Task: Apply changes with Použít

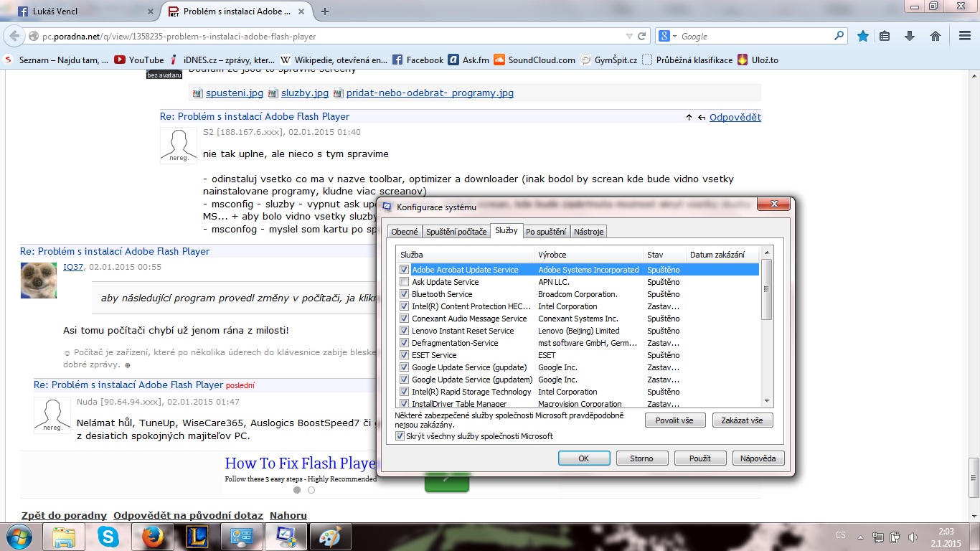Action: 699,458
